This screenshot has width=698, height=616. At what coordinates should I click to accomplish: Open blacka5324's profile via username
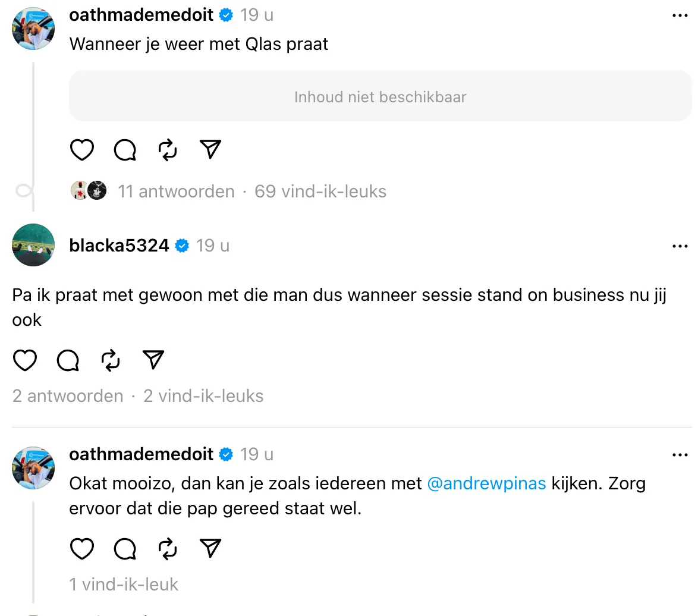point(119,245)
